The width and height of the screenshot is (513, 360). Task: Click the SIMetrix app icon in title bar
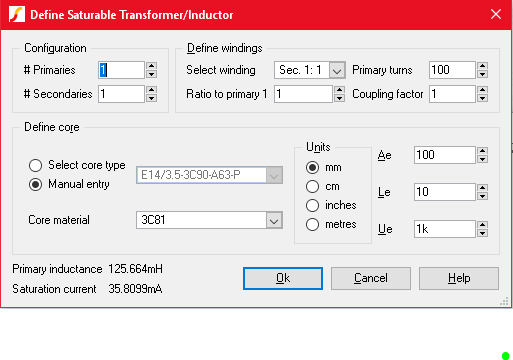coord(17,15)
